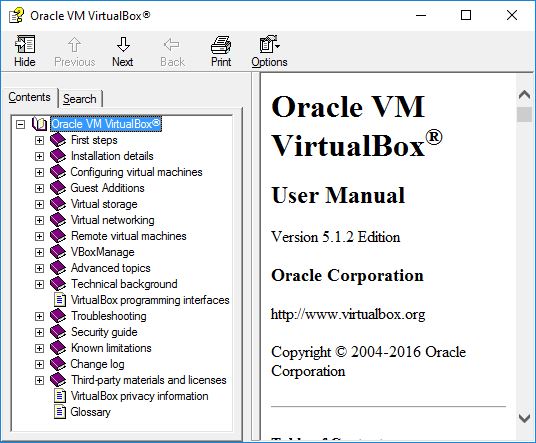This screenshot has height=443, width=536.
Task: Click the scroll down arrow in content pane
Action: 524,418
